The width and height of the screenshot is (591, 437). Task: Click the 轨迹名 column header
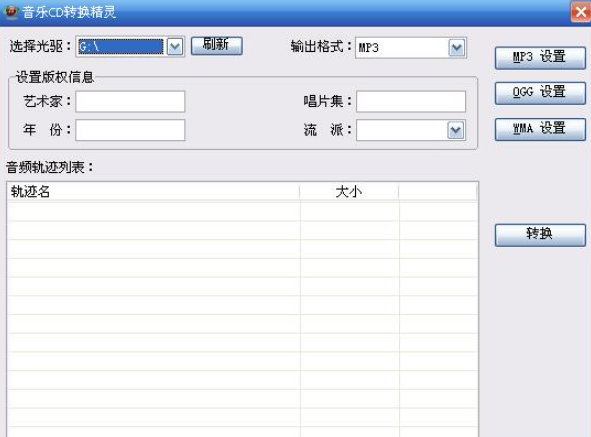tap(153, 192)
